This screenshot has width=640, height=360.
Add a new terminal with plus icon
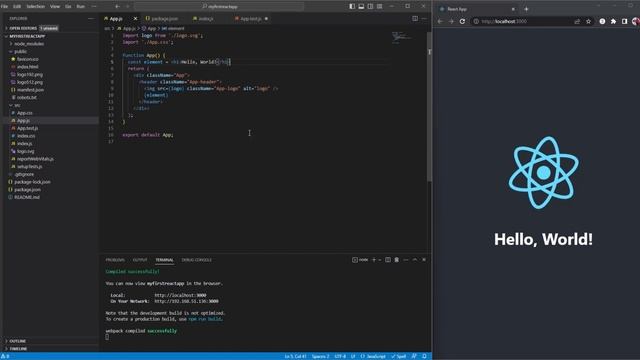[x=373, y=260]
